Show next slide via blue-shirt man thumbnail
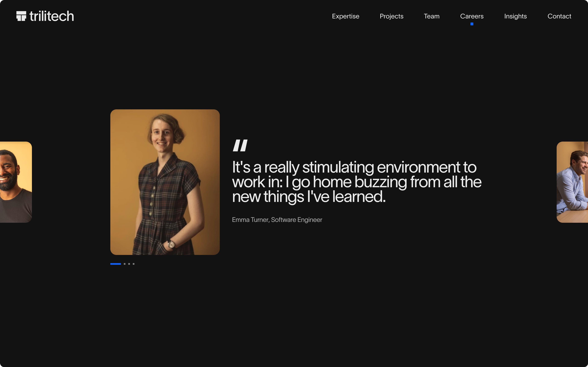This screenshot has height=367, width=588. (x=572, y=182)
